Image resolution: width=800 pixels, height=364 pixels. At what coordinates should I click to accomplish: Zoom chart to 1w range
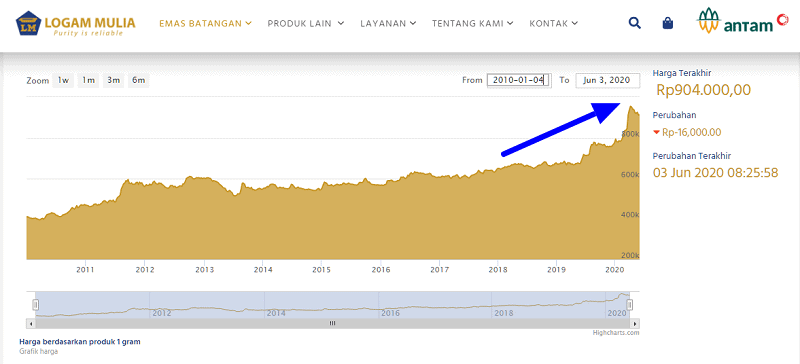tap(63, 80)
